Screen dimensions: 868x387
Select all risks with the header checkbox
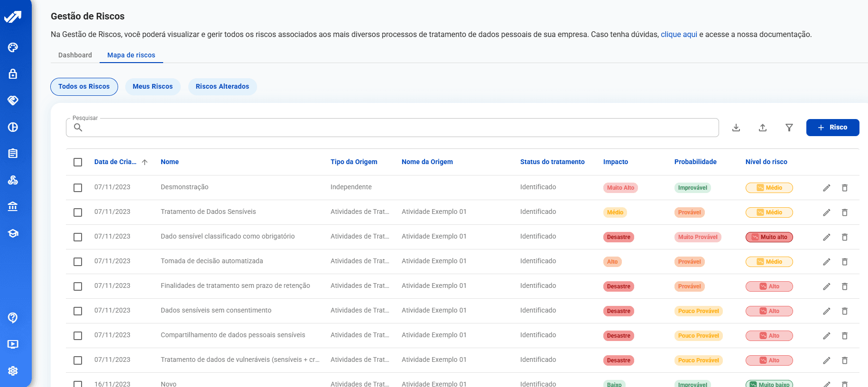pyautogui.click(x=78, y=162)
